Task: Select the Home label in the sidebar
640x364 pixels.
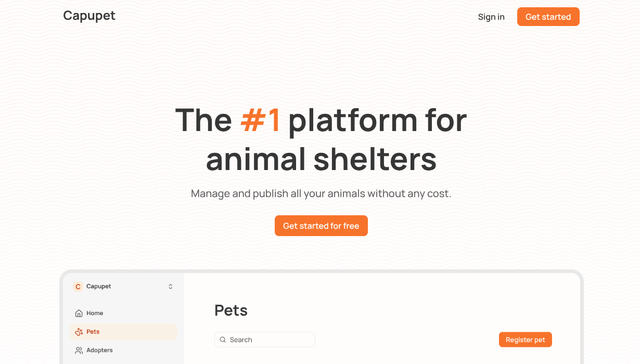Action: coord(95,313)
